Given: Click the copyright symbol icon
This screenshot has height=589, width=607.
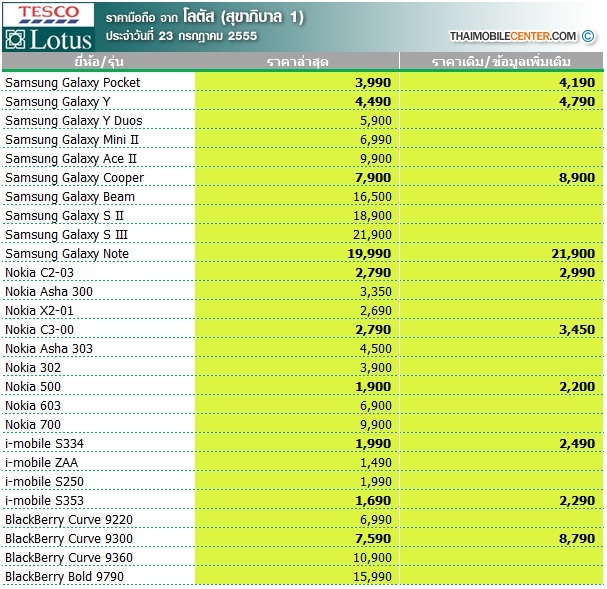Looking at the screenshot, I should tap(588, 36).
